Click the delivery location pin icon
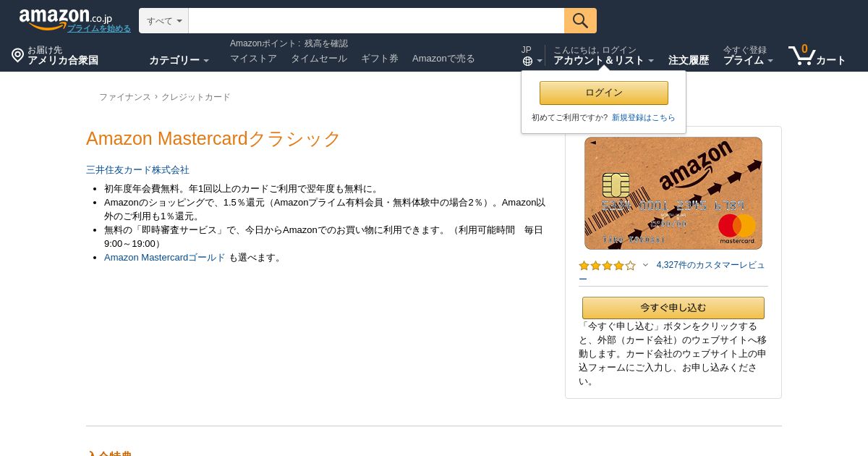 17,55
